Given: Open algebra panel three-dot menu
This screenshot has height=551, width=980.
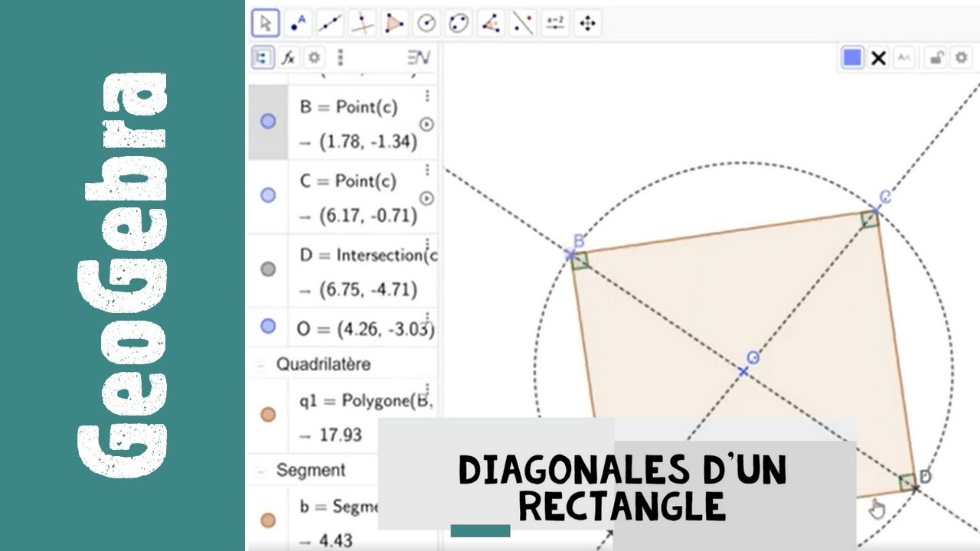Looking at the screenshot, I should pyautogui.click(x=341, y=57).
